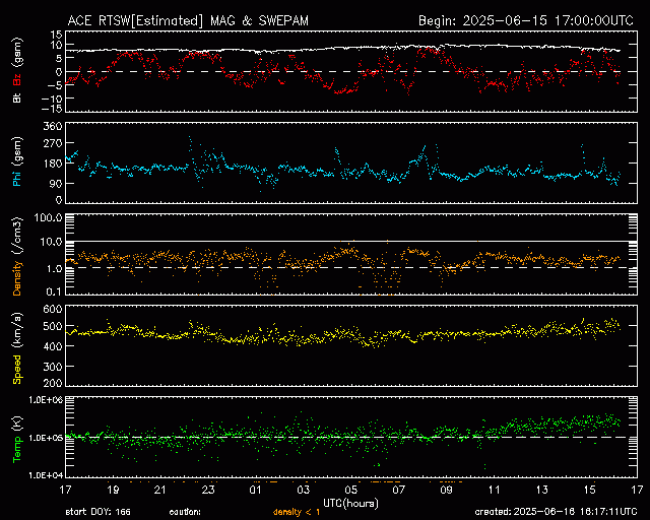Screen dimensions: 650x520
Task: Click the '10.0' tick on the Density axis
Action: point(51,242)
